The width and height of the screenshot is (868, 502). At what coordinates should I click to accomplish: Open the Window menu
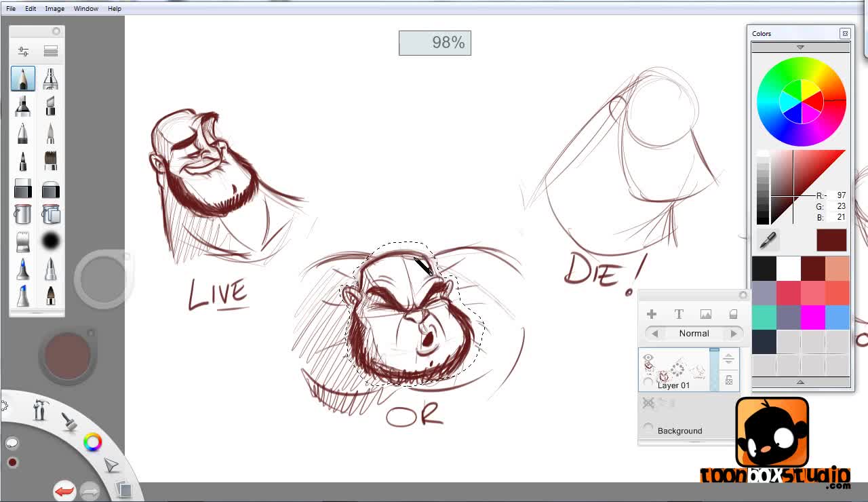(86, 9)
